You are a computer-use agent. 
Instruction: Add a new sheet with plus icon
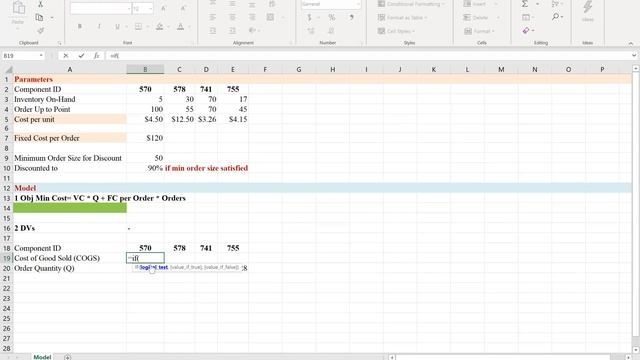tap(68, 357)
